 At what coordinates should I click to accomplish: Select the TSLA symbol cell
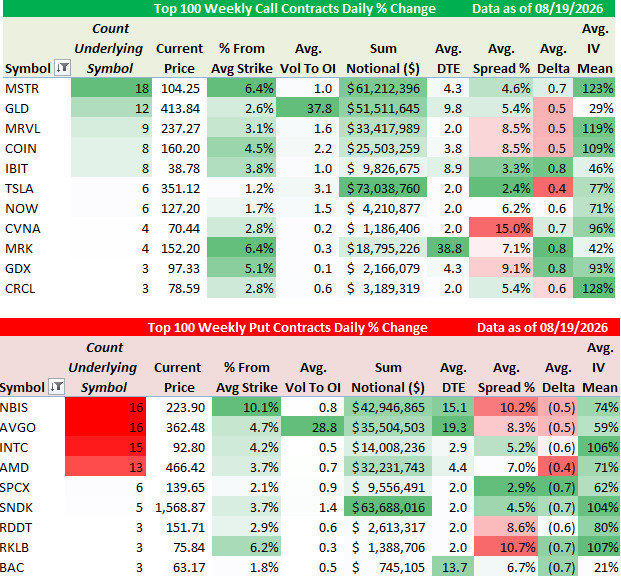(37, 188)
